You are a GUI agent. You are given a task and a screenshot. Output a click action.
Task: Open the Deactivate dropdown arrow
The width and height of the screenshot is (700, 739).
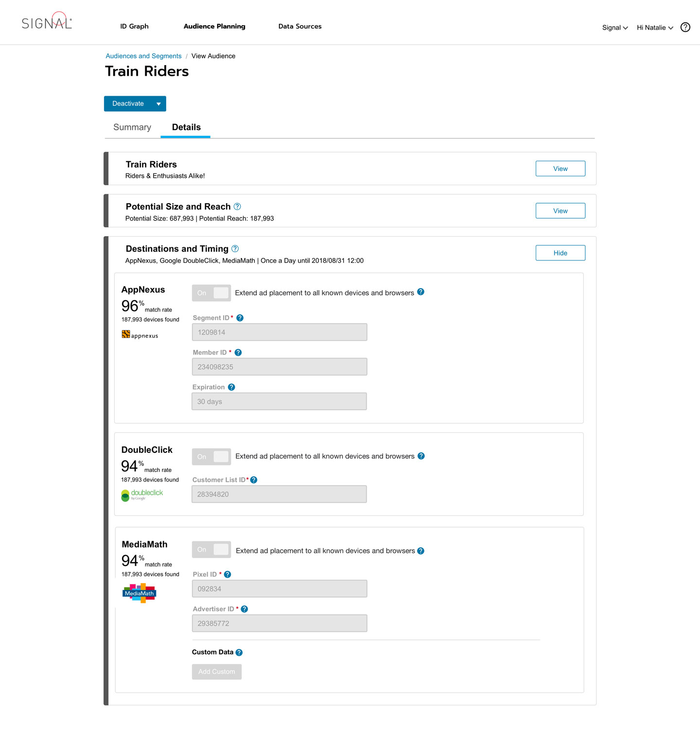coord(158,104)
